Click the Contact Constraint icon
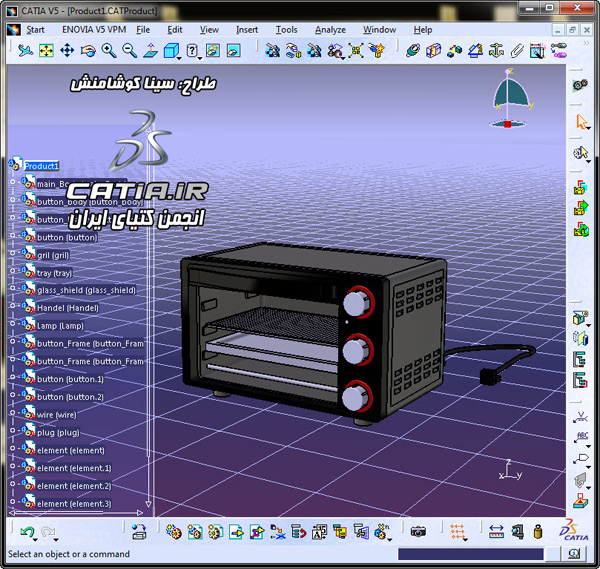Image resolution: width=600 pixels, height=569 pixels. click(434, 51)
